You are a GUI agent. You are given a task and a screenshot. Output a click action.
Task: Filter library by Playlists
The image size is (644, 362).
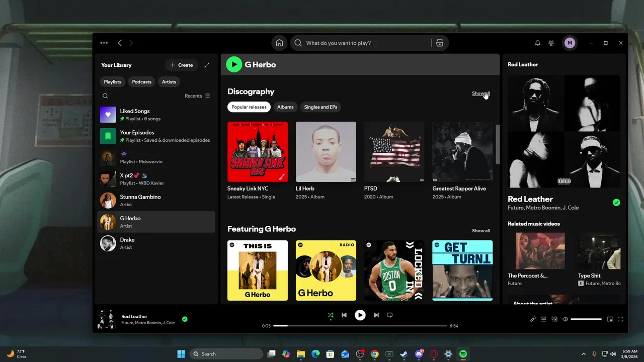tap(113, 82)
